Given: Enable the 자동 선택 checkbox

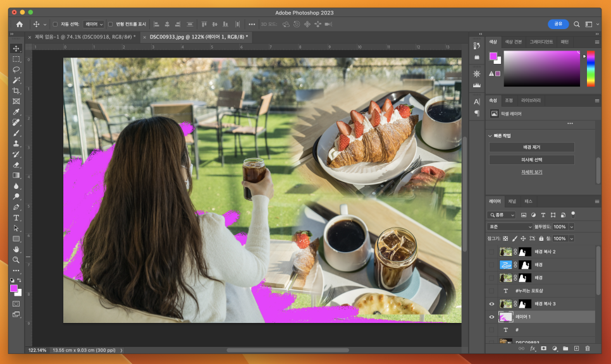Looking at the screenshot, I should tap(55, 24).
